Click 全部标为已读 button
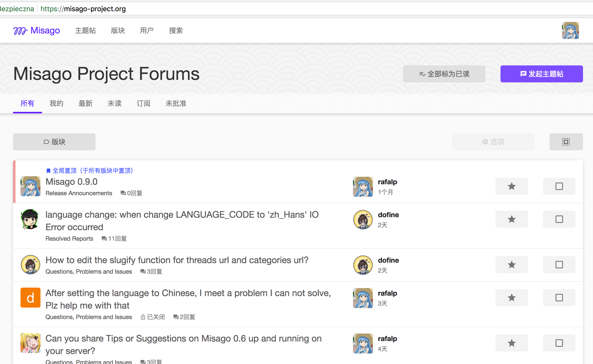The height and width of the screenshot is (364, 593). (x=444, y=74)
